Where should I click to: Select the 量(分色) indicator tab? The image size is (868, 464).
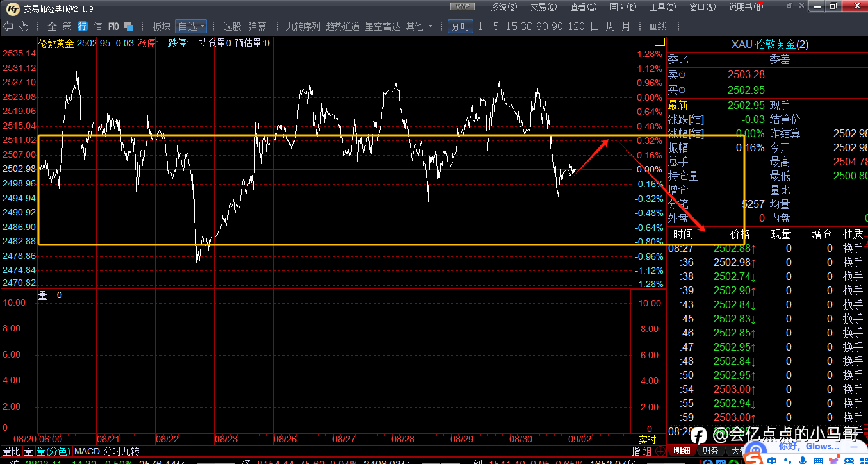point(54,451)
